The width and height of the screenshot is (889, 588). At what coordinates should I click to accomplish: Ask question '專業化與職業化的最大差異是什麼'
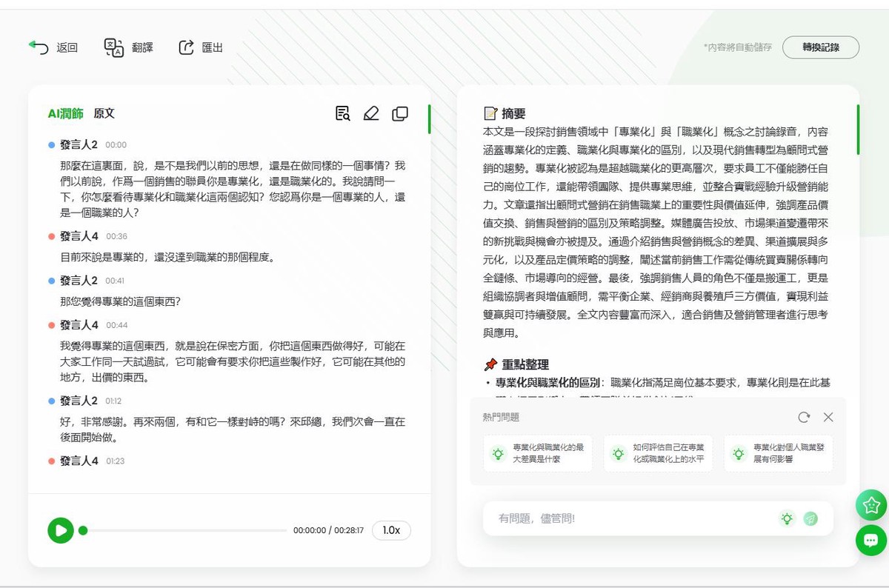tap(537, 452)
